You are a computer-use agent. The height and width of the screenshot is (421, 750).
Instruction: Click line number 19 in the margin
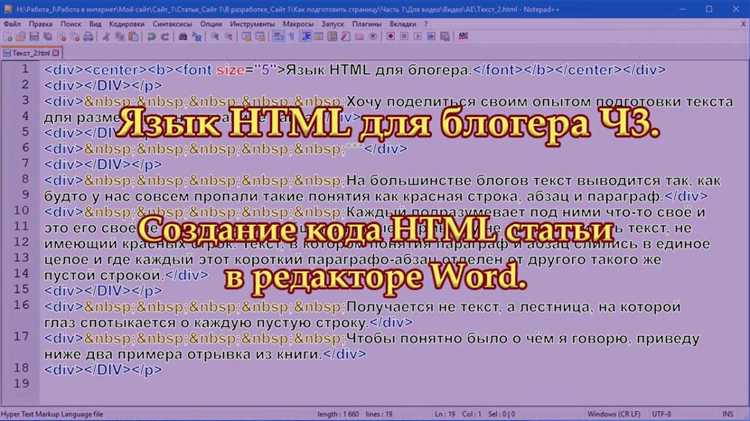click(x=22, y=383)
